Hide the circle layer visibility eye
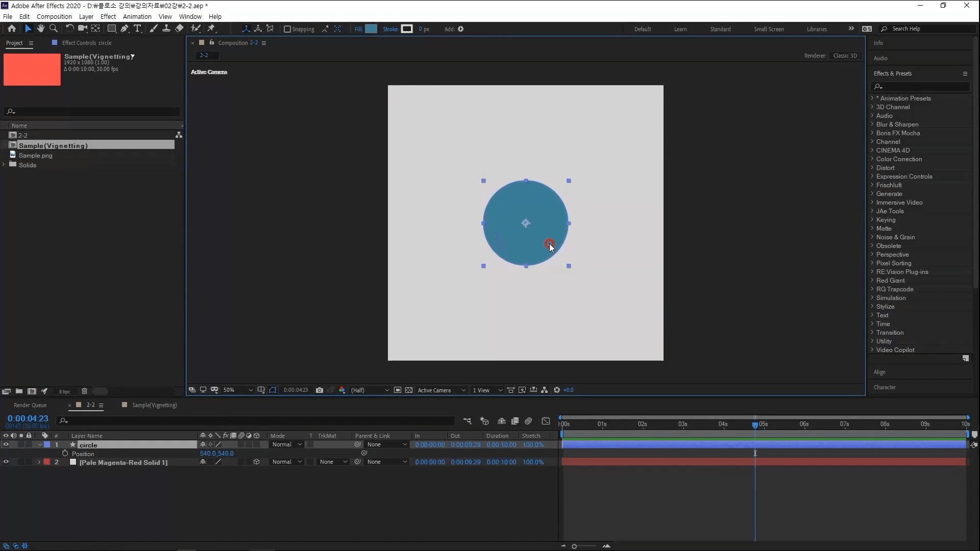The width and height of the screenshot is (980, 551). point(6,445)
